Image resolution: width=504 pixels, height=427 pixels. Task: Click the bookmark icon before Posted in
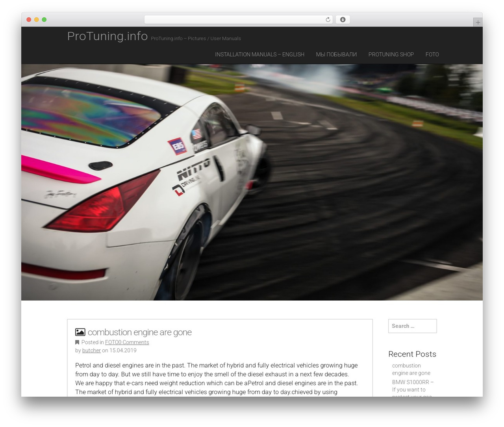coord(77,342)
